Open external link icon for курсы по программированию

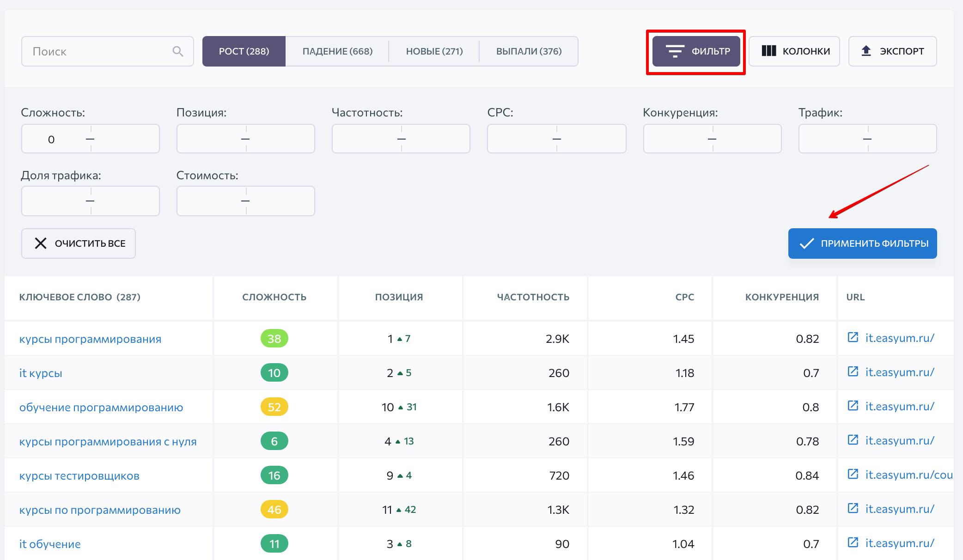click(x=853, y=508)
